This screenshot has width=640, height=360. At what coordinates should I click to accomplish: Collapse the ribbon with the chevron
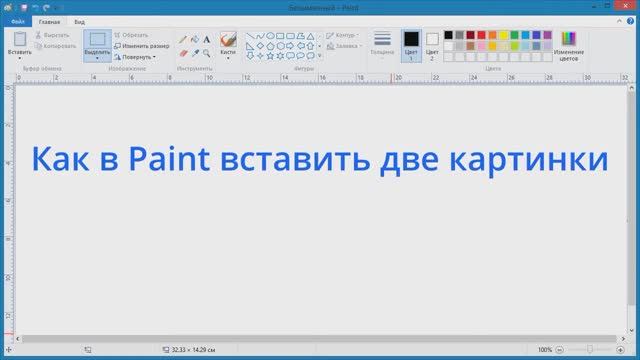[x=620, y=21]
